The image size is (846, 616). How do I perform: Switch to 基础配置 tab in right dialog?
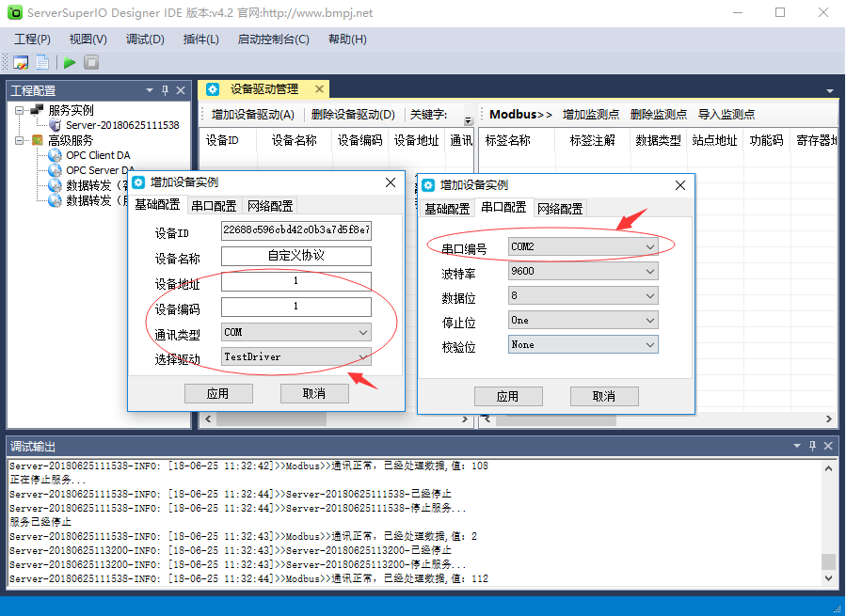click(447, 209)
